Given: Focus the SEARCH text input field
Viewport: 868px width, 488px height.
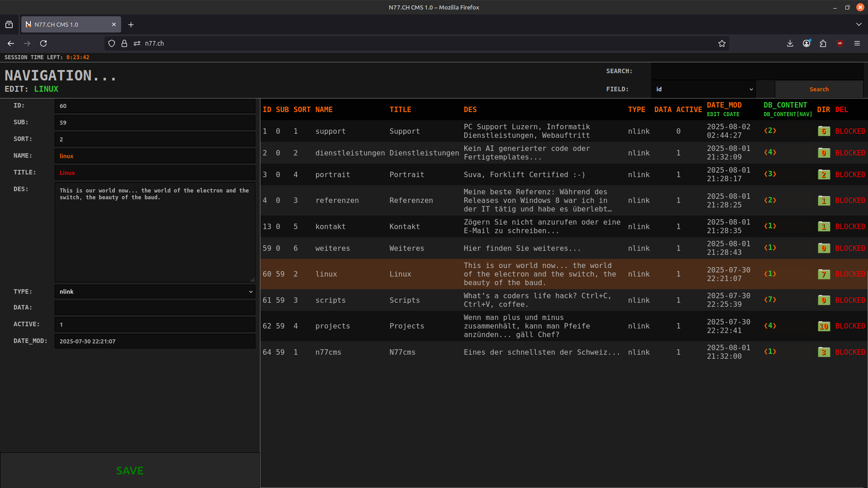Looking at the screenshot, I should point(757,71).
